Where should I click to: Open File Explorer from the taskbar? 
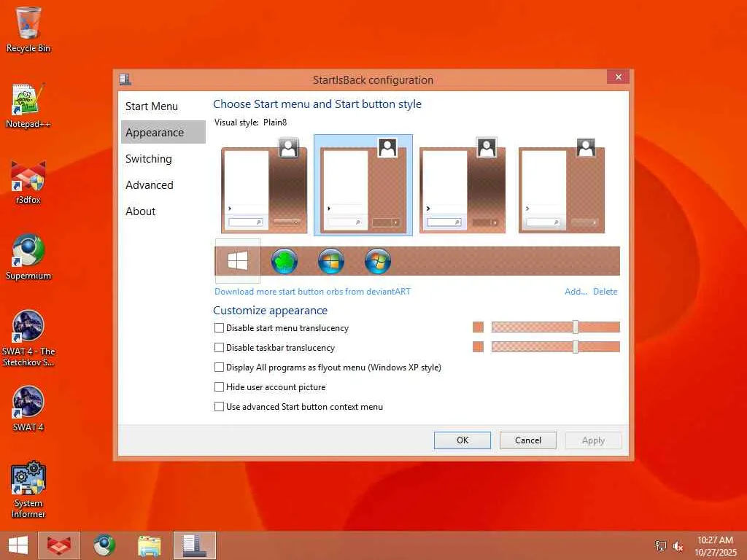tap(149, 545)
